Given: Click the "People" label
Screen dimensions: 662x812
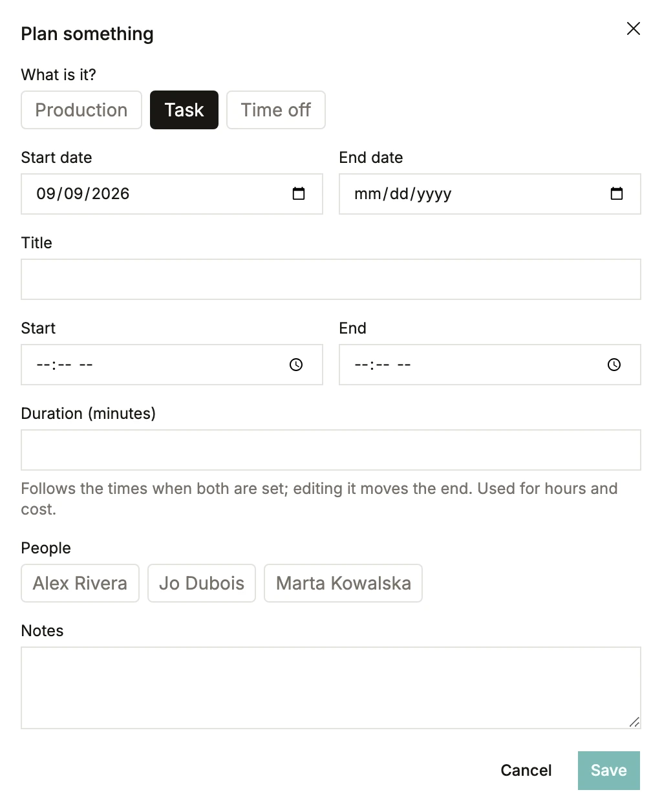Looking at the screenshot, I should (x=46, y=548).
